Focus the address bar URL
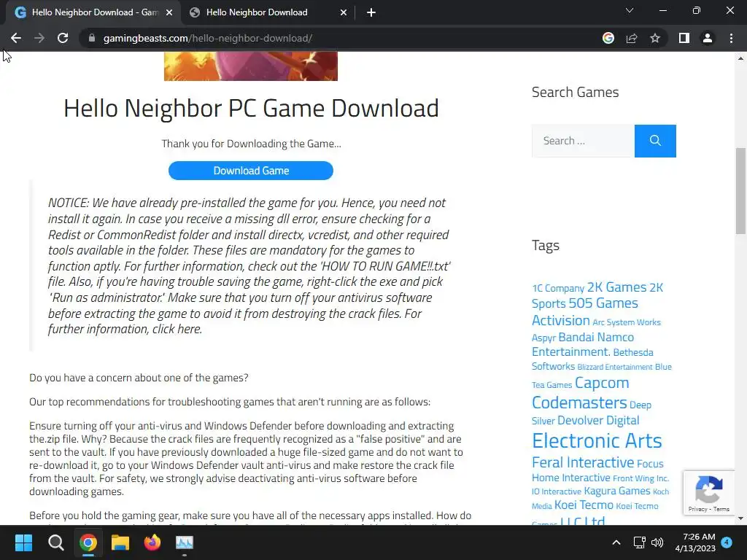The height and width of the screenshot is (560, 747). click(x=208, y=38)
